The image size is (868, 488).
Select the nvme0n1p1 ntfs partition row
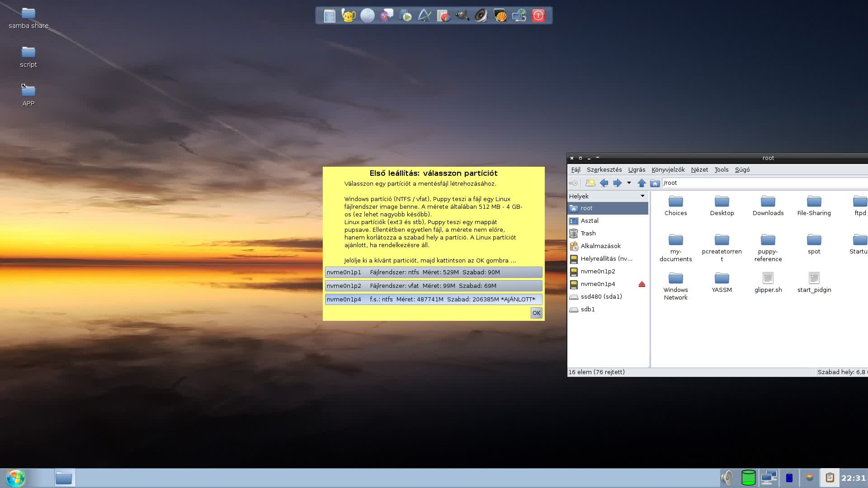pyautogui.click(x=434, y=272)
